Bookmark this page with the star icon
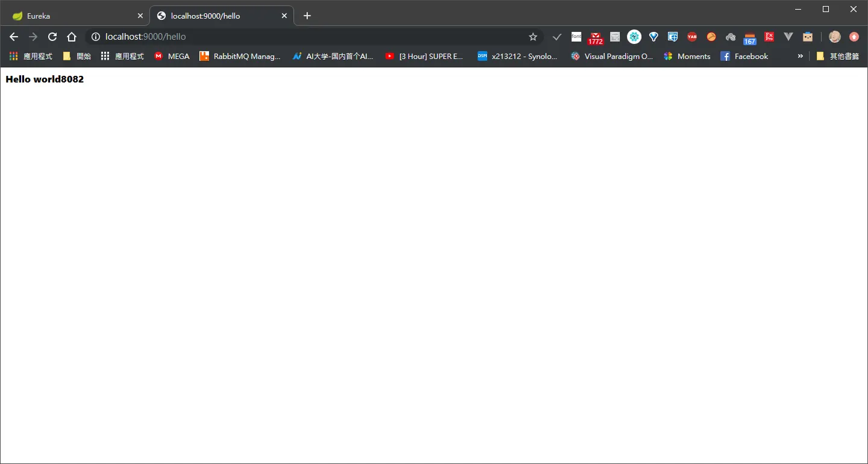868x464 pixels. (533, 37)
